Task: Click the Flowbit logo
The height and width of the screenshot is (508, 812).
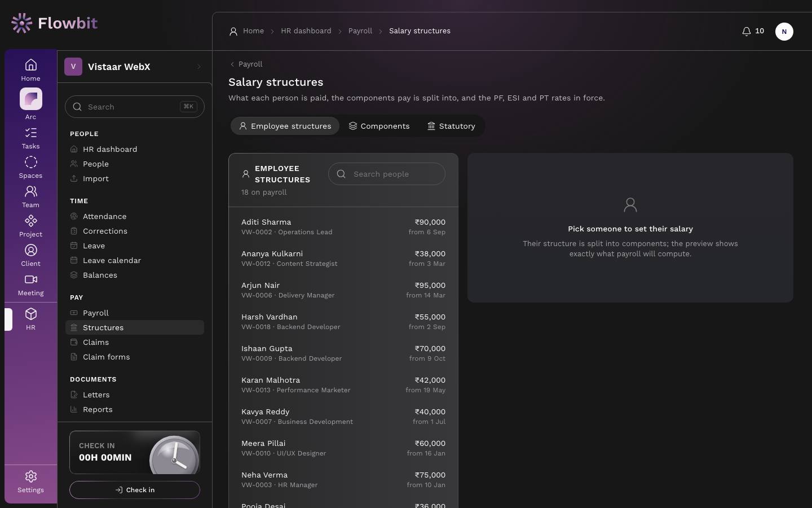Action: click(54, 23)
